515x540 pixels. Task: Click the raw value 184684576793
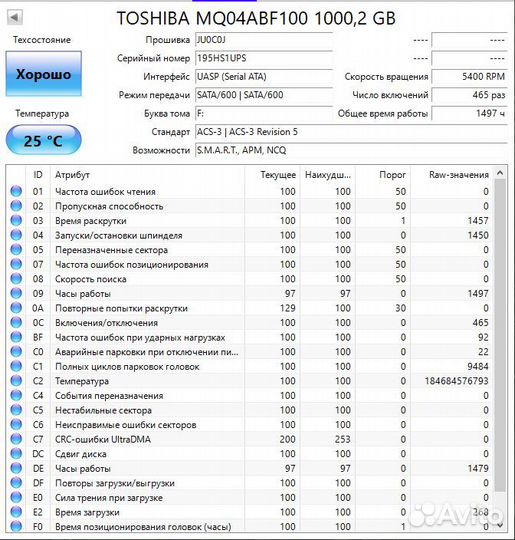click(456, 381)
